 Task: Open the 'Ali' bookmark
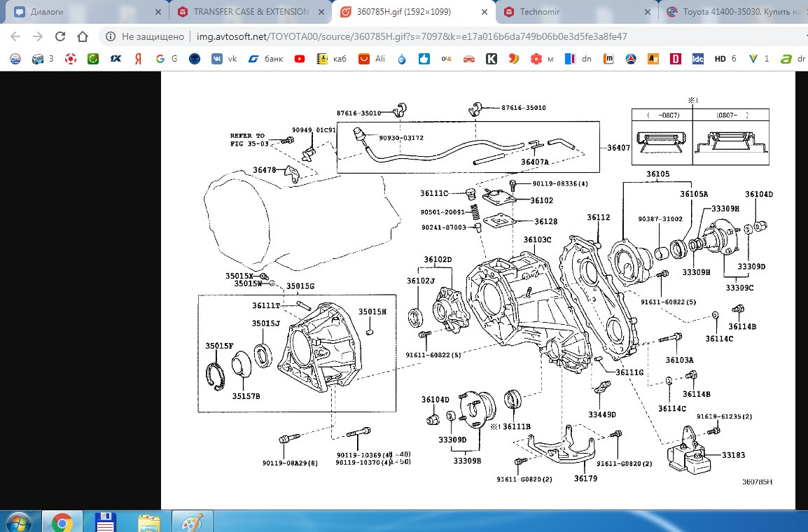[x=372, y=59]
